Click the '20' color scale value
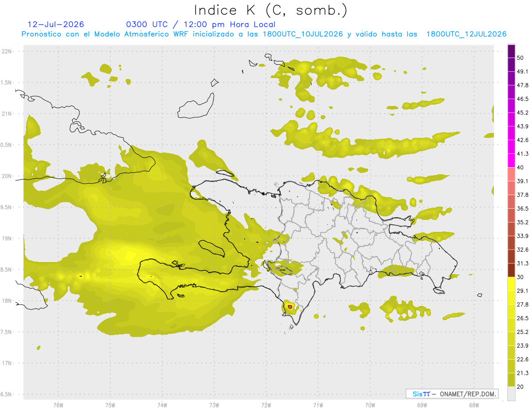532x411 pixels. pos(520,387)
